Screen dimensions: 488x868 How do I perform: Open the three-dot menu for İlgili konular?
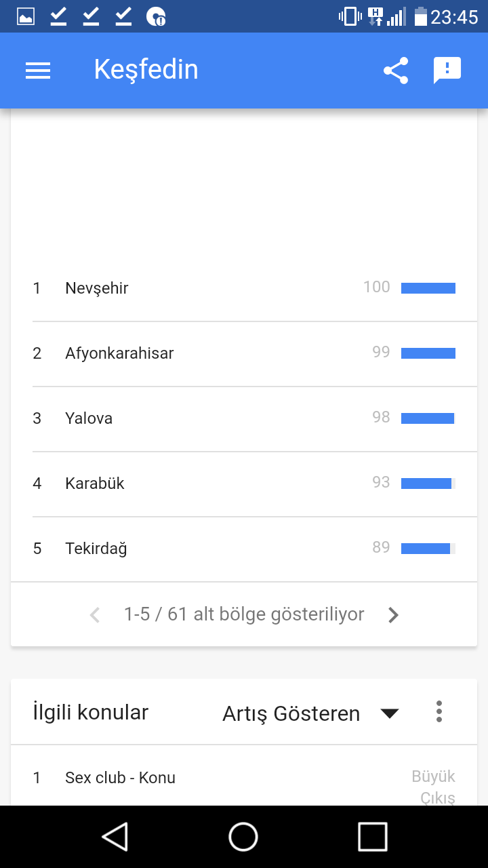(439, 711)
